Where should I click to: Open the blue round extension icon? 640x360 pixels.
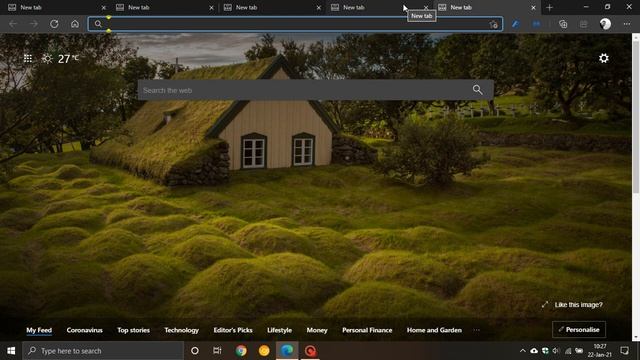(536, 24)
